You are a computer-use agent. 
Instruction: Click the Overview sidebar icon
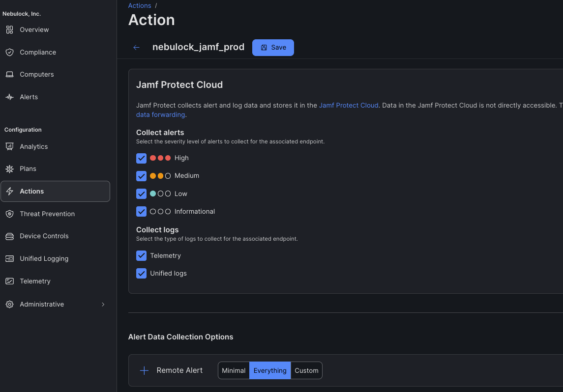click(10, 30)
